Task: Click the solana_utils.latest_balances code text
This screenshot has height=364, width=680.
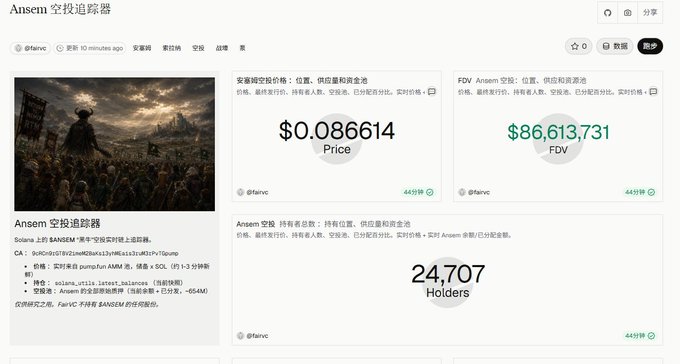Action: 101,283
